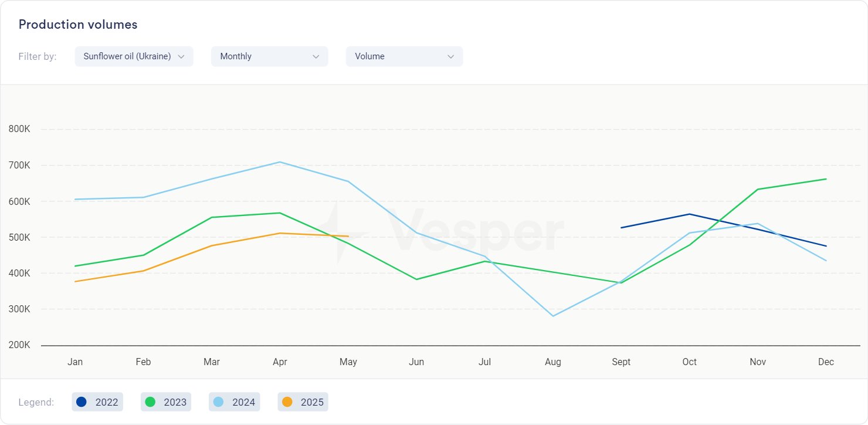Click the chevron arrow beside Sunflower oil (Ukraine)

[181, 56]
